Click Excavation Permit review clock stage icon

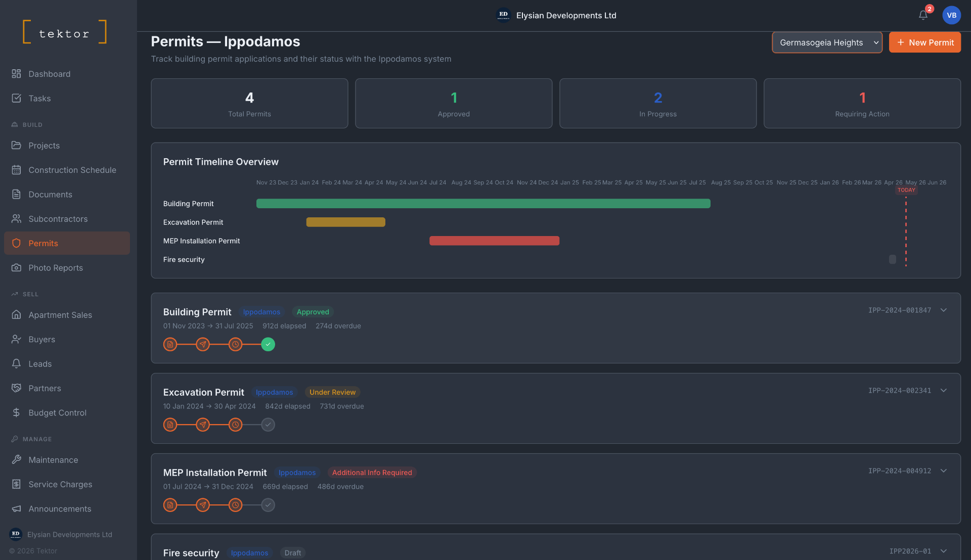(x=235, y=425)
